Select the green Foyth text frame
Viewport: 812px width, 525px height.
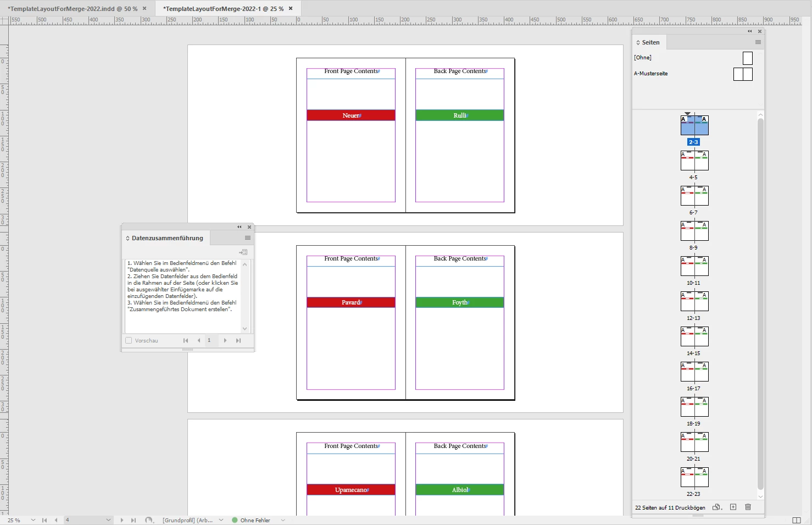(460, 302)
